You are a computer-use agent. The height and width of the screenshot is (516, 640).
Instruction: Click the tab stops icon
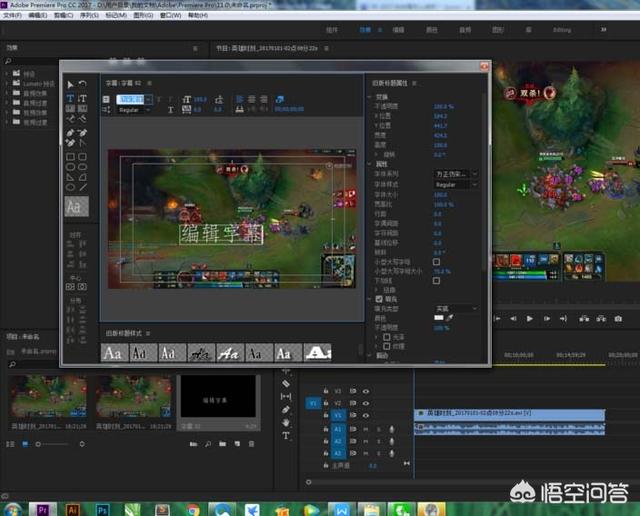pos(240,109)
